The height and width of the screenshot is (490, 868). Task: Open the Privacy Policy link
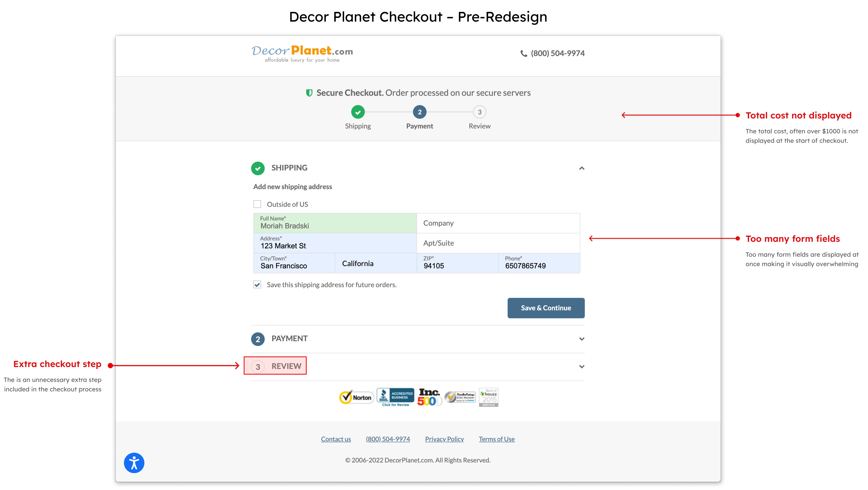point(444,439)
